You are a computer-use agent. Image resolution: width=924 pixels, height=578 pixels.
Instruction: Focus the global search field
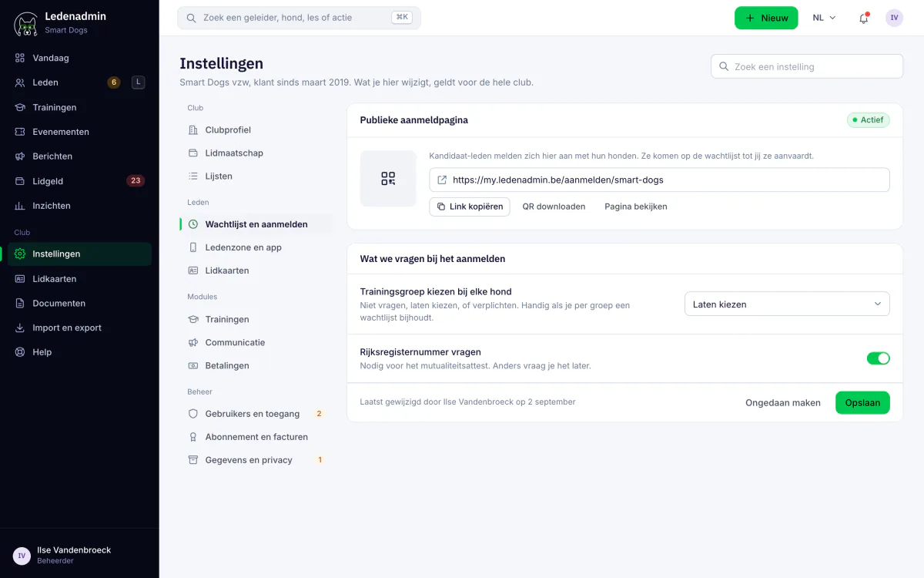[x=299, y=18]
